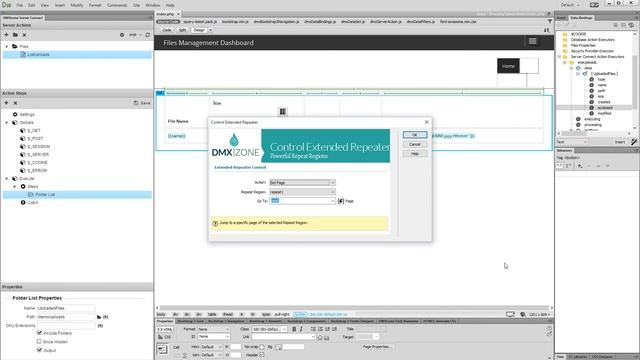Delete the selected server action with the X icon
The image size is (640, 360).
[24, 35]
